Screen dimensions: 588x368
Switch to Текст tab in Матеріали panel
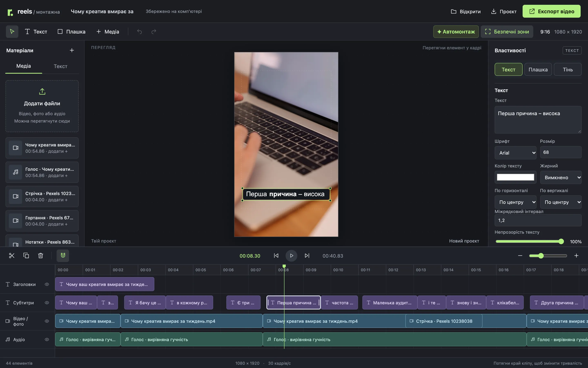[60, 66]
